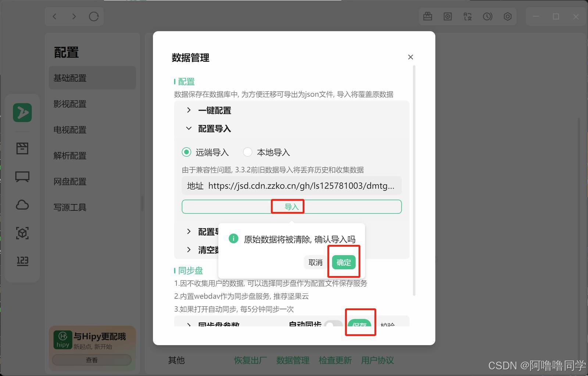
Task: Click the 检查更新 link
Action: (335, 360)
